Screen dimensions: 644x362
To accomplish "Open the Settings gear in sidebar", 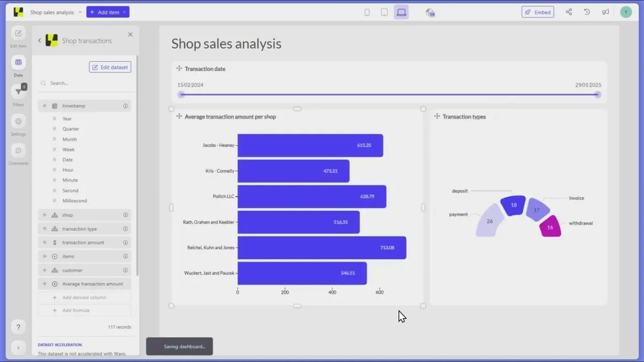I will coord(18,122).
